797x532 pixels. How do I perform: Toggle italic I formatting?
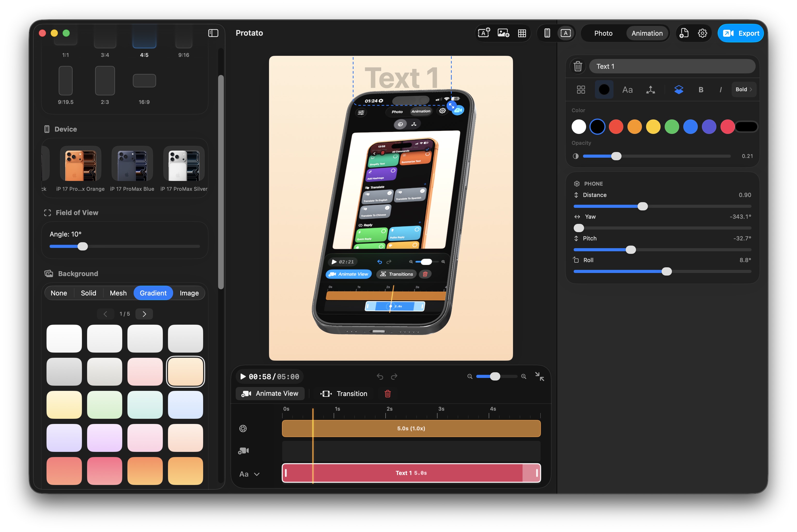(x=720, y=89)
